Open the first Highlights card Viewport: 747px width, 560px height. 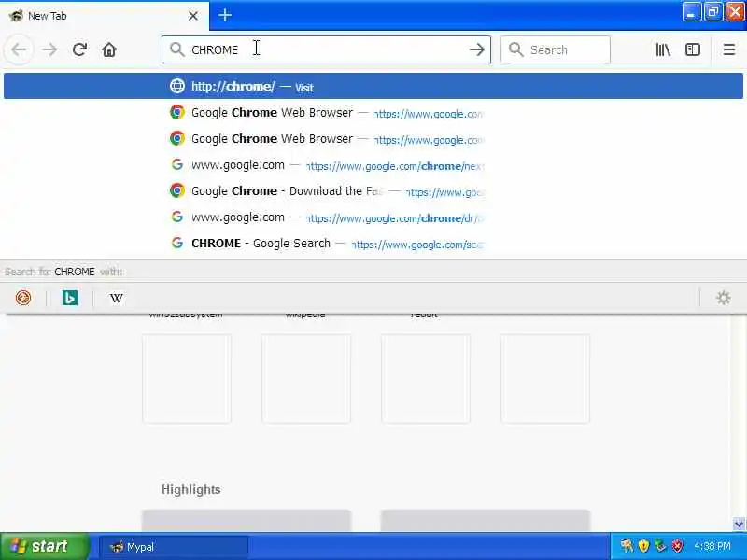pos(247,521)
